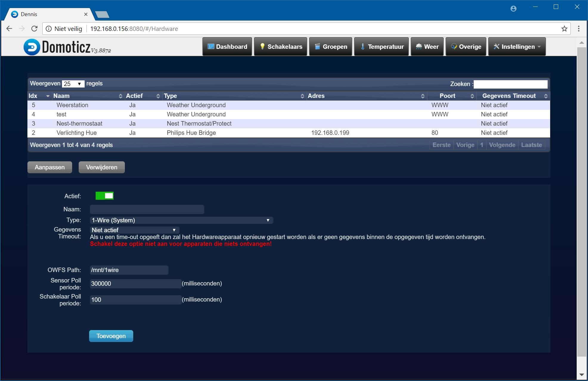Open the Instellingen menu
The height and width of the screenshot is (381, 588).
tap(517, 47)
